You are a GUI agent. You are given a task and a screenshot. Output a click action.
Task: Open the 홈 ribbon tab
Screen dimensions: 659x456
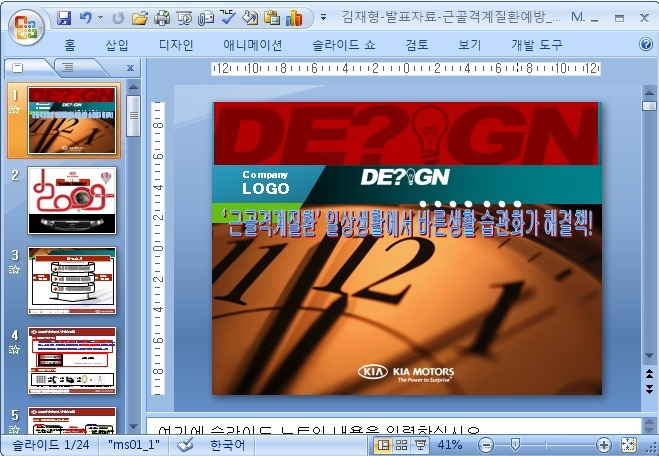click(70, 45)
